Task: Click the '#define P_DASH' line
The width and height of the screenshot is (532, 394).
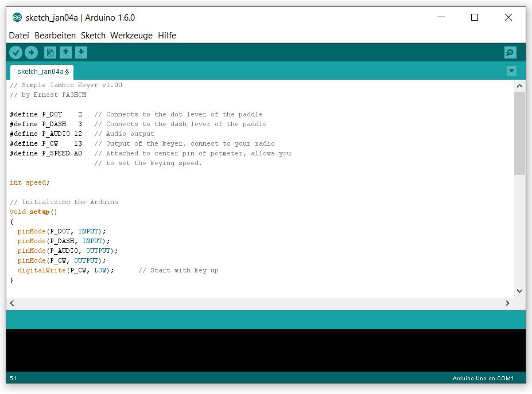Action: click(x=138, y=124)
